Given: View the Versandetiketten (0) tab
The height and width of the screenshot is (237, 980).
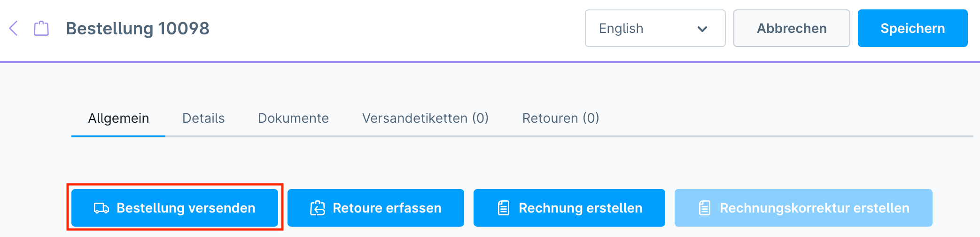Looking at the screenshot, I should (425, 118).
